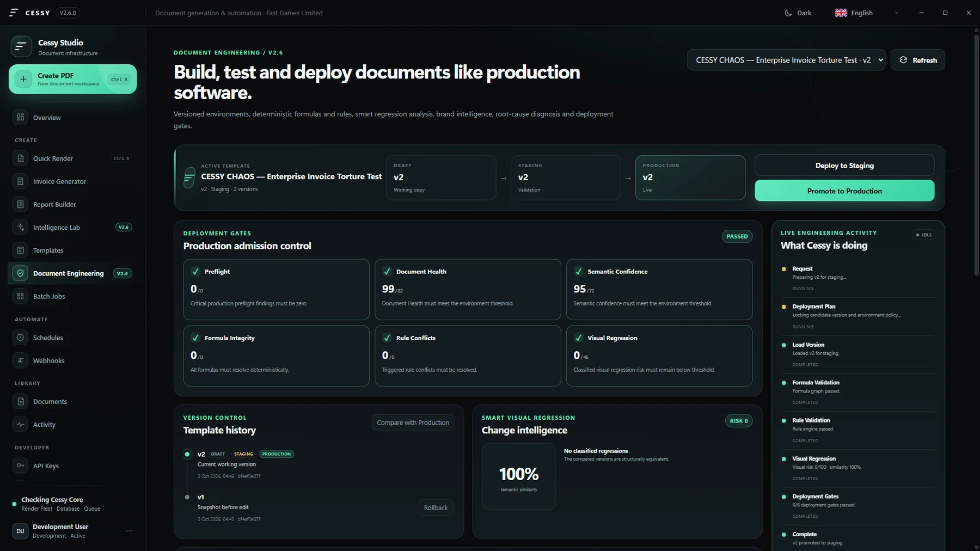This screenshot has height=551, width=980.
Task: Click the Schedules clock icon
Action: [21, 338]
